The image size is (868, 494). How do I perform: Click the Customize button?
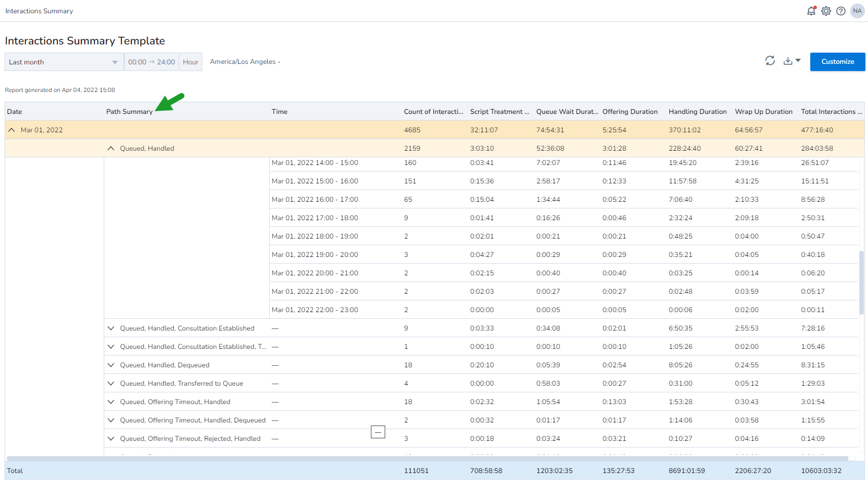[837, 62]
